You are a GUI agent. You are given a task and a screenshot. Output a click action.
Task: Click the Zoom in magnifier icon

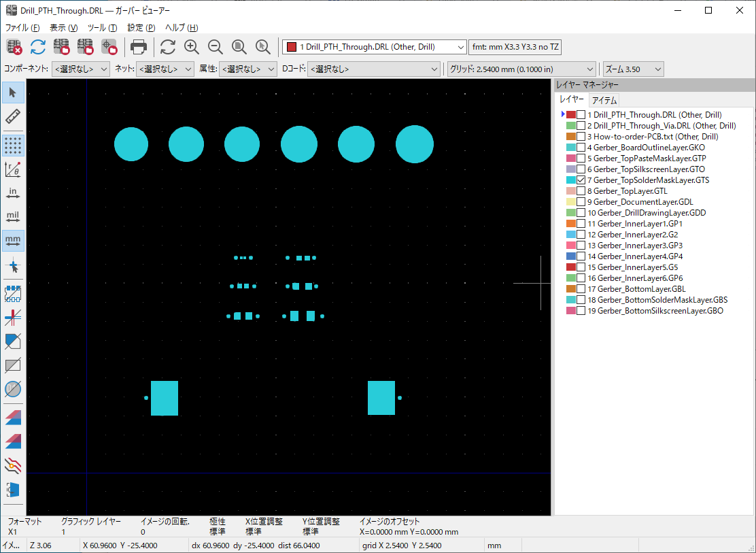pyautogui.click(x=192, y=47)
